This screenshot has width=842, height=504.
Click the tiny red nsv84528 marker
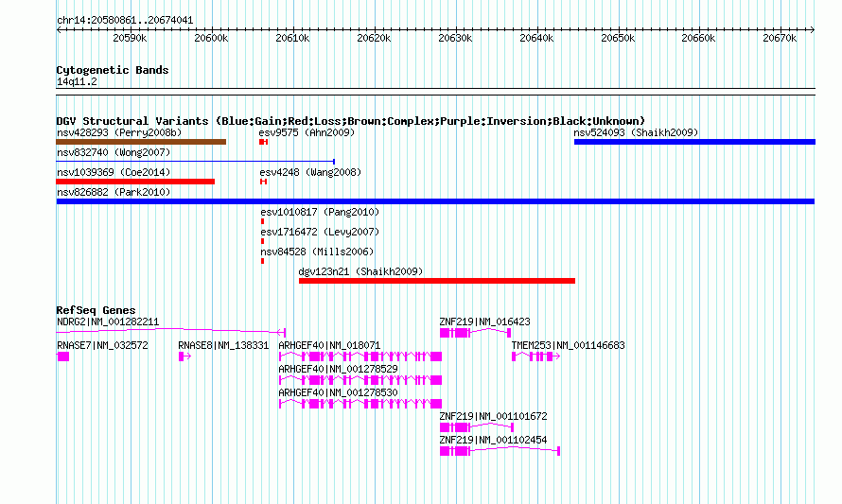coord(263,261)
